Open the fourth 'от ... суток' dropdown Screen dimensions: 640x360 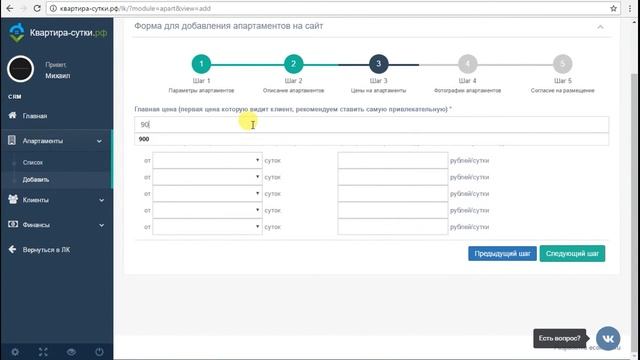[x=207, y=210]
